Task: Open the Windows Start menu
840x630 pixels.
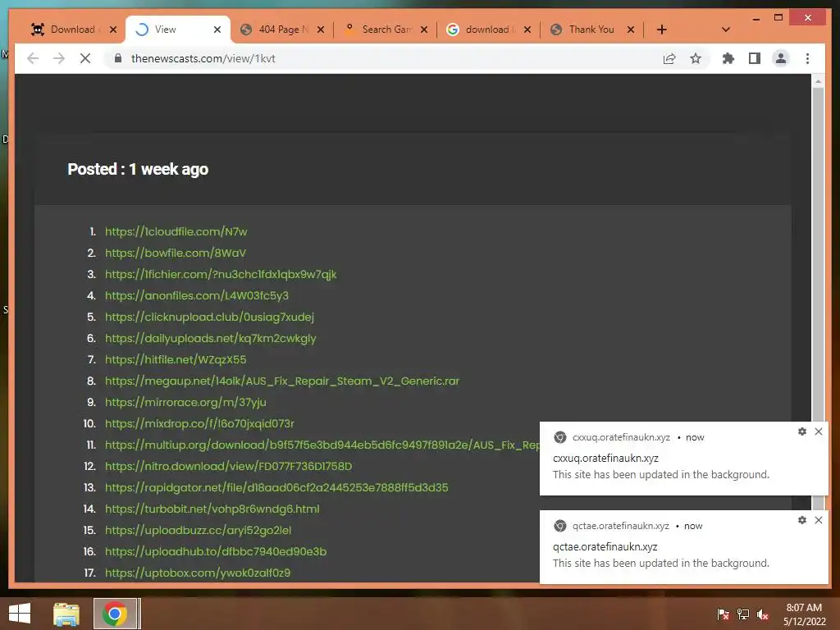Action: tap(20, 614)
